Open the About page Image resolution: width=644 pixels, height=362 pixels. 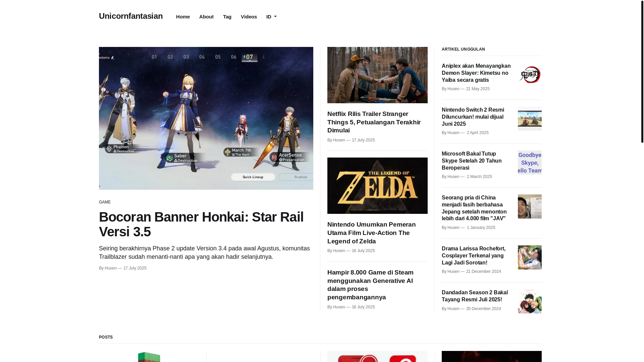point(206,17)
